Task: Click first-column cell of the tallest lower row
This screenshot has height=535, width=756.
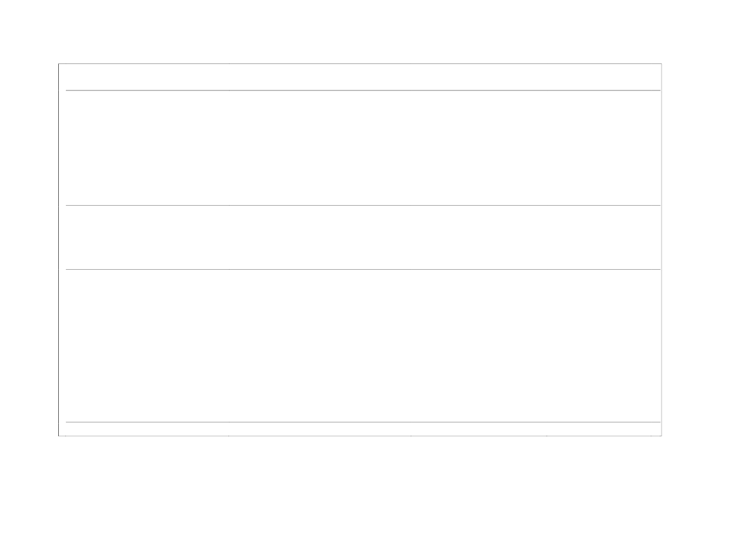Action: pyautogui.click(x=147, y=346)
